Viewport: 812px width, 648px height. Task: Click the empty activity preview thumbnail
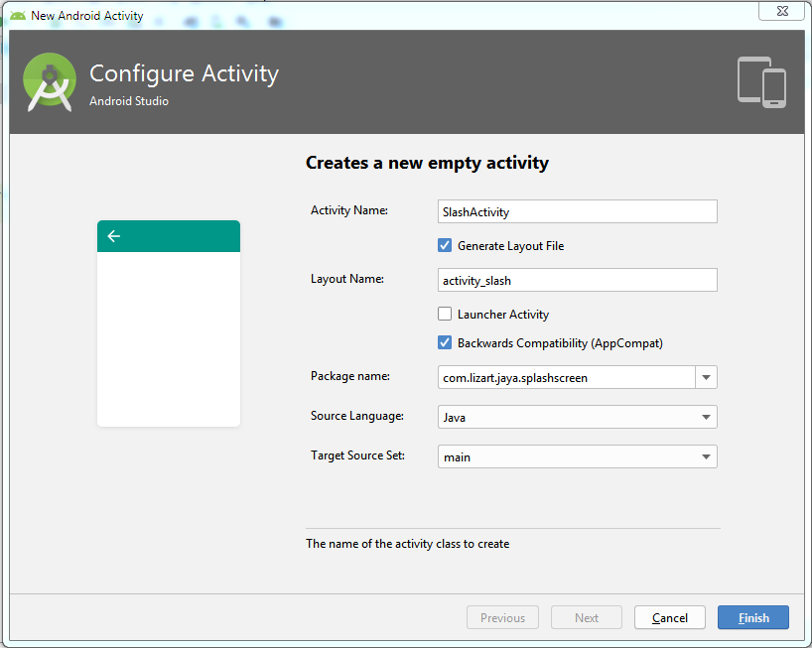pyautogui.click(x=169, y=324)
